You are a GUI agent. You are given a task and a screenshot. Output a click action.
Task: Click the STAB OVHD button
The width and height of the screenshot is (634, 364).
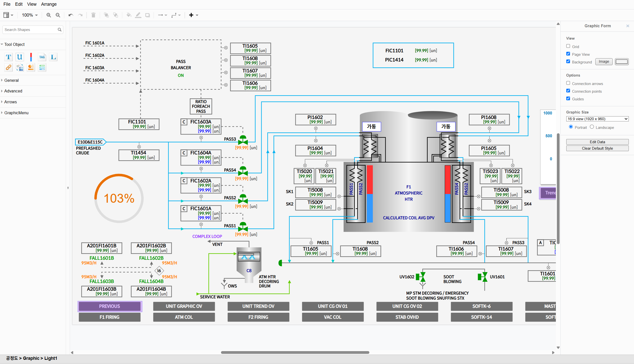coord(407,317)
